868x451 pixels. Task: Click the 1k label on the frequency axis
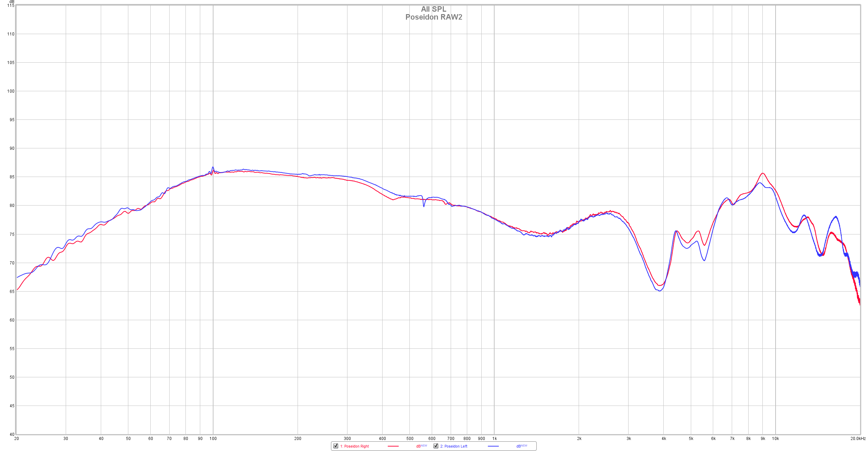click(x=494, y=439)
